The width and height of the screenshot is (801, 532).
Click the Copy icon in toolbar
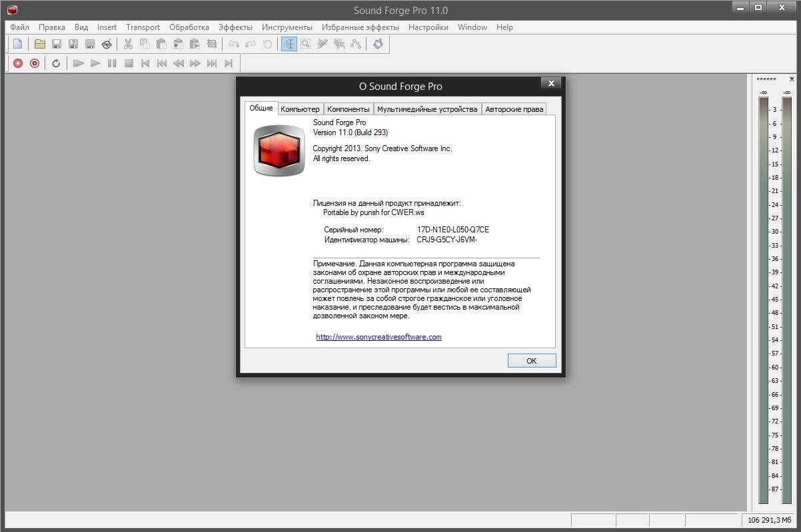click(x=145, y=45)
